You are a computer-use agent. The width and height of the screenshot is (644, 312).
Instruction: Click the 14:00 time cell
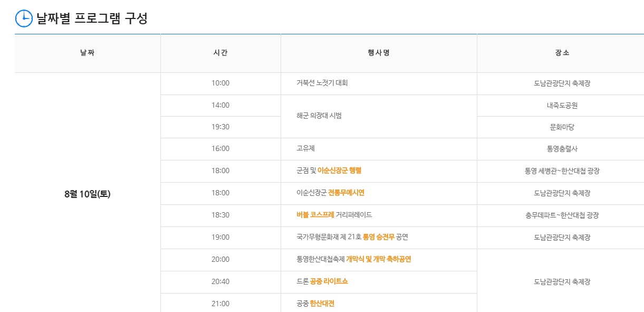[220, 105]
